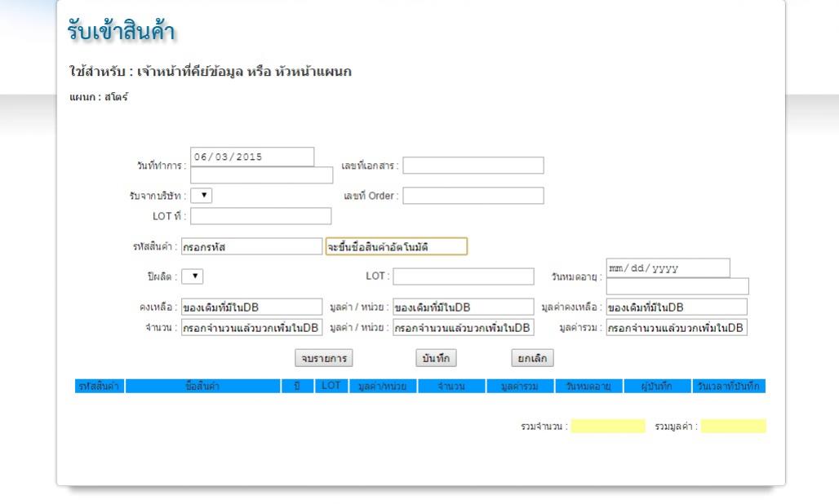Click the วันหมดอายุ mm/dd/yyyy date field
The height and width of the screenshot is (504, 839).
click(668, 267)
